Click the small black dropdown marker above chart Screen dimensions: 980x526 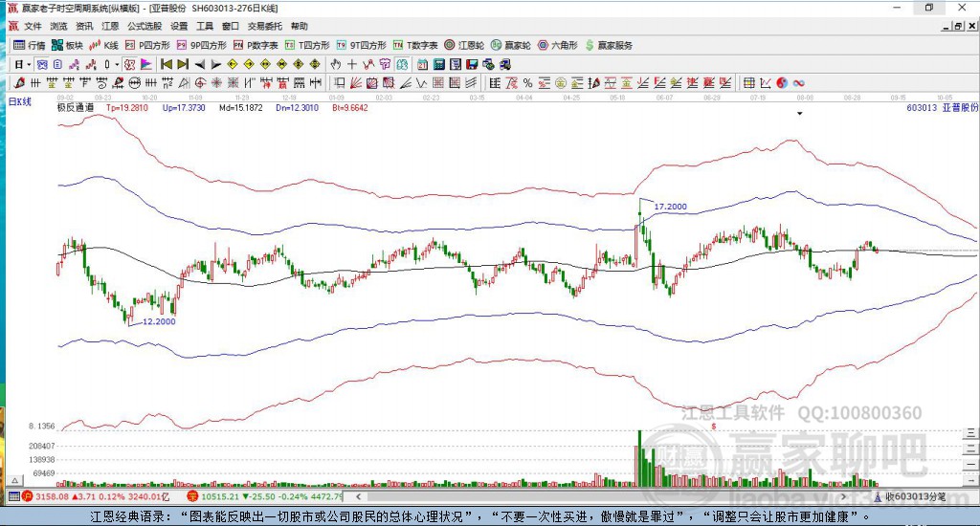pos(799,114)
